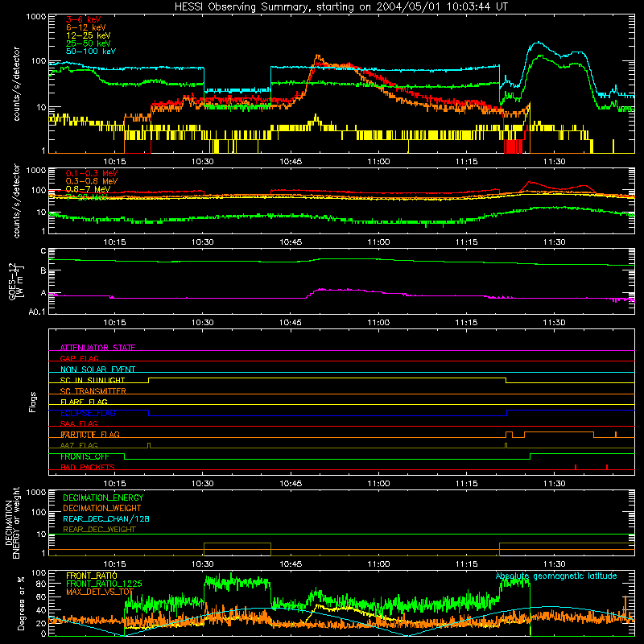Select the 50-100 keV legend label
644x644 pixels.
coord(91,52)
